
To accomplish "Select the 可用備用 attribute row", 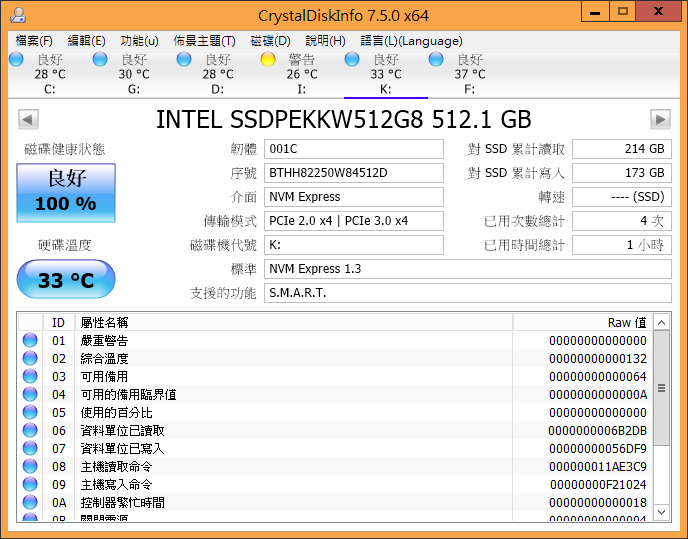I will tap(335, 377).
